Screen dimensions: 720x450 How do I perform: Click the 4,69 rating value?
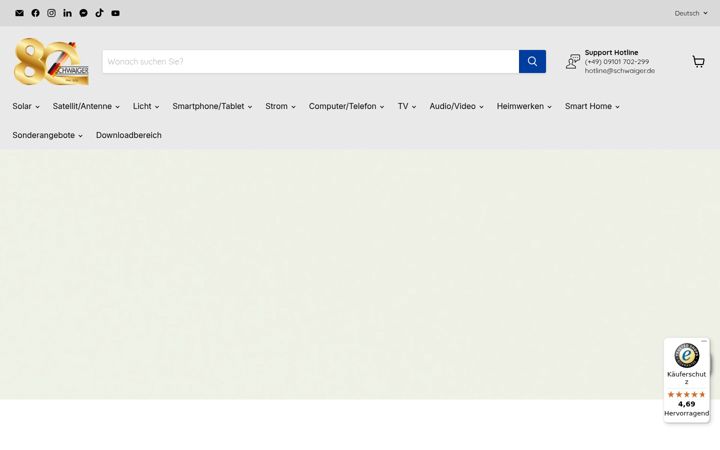click(x=686, y=404)
